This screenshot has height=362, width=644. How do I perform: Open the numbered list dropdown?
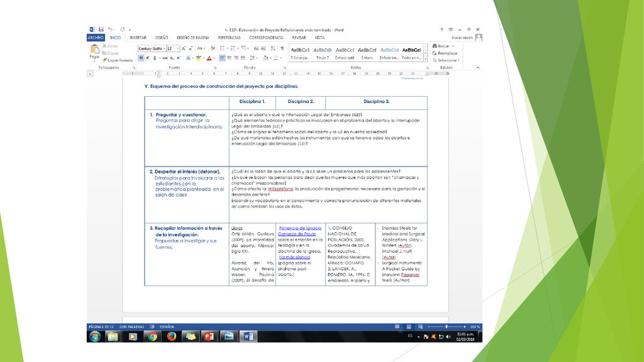tap(238, 48)
